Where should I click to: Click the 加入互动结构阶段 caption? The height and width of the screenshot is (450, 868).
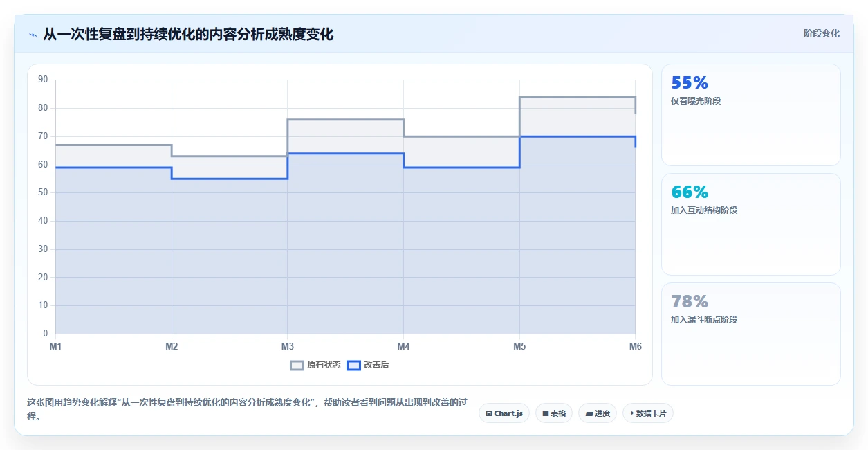tap(704, 210)
